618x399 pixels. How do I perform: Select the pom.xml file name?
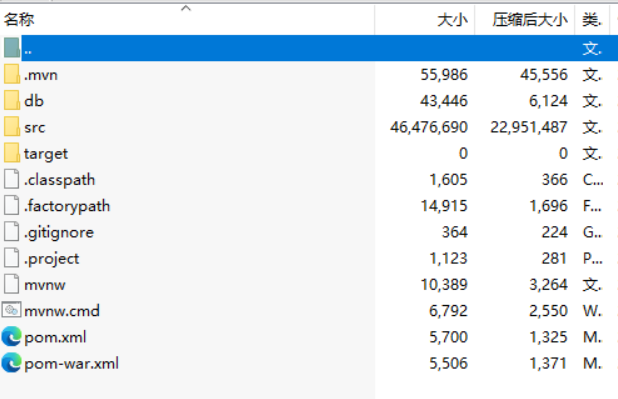pyautogui.click(x=55, y=337)
